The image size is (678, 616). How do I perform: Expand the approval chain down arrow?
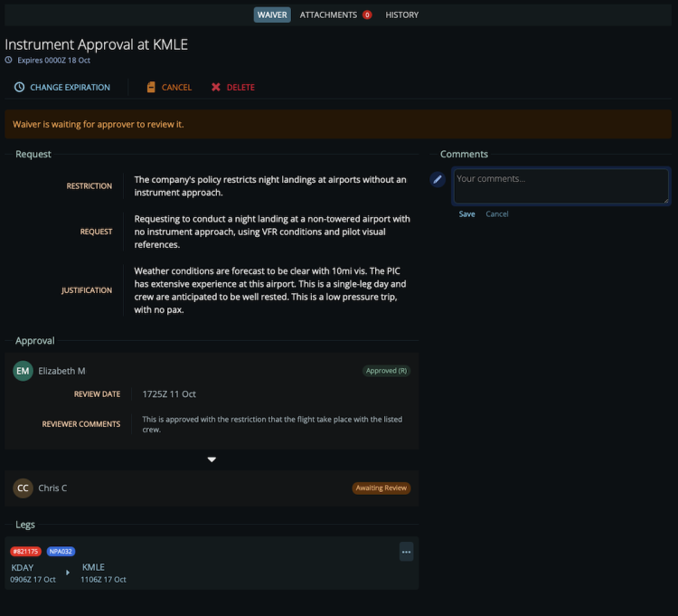(x=212, y=460)
